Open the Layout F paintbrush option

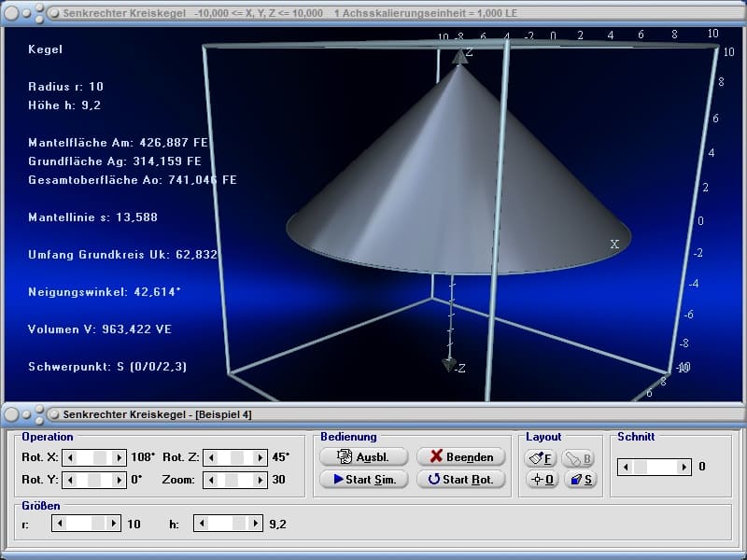541,458
